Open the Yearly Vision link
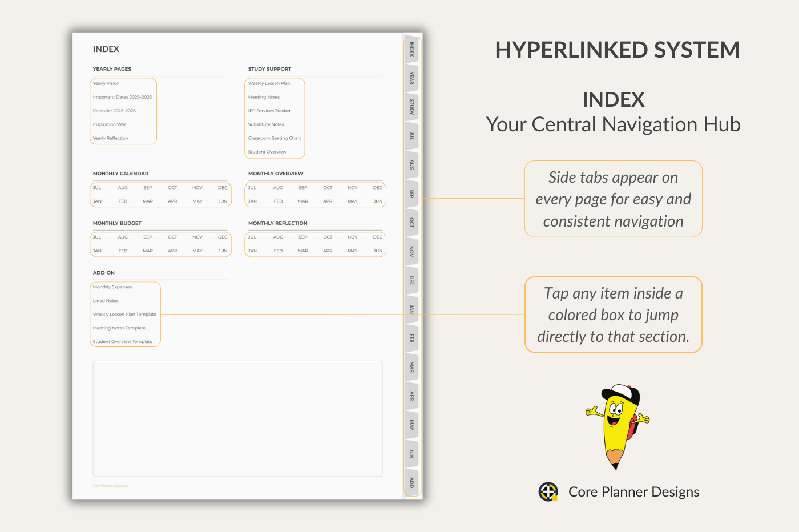Viewport: 799px width, 532px height. coord(106,83)
